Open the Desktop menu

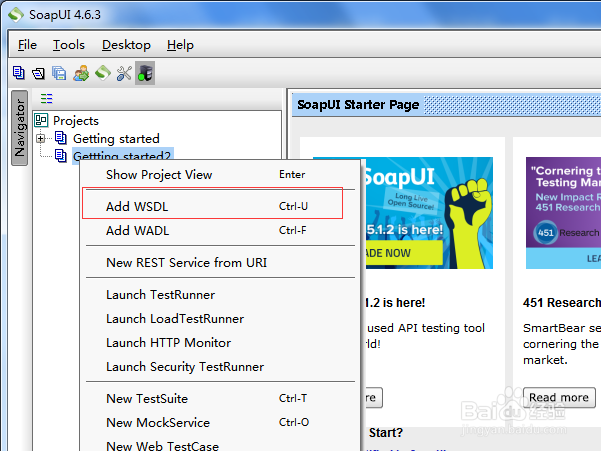point(126,45)
